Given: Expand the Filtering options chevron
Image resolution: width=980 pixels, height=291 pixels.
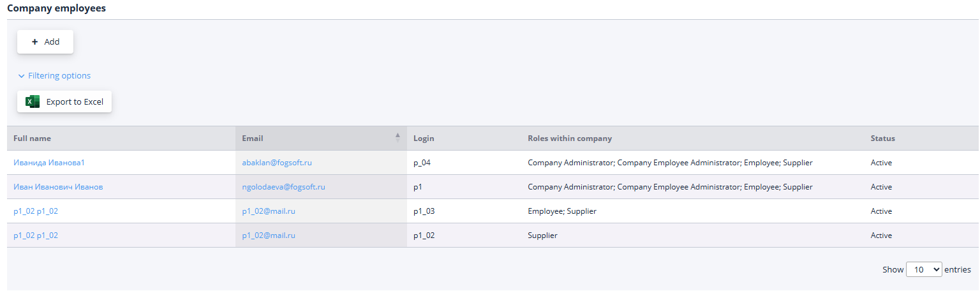Looking at the screenshot, I should point(22,76).
